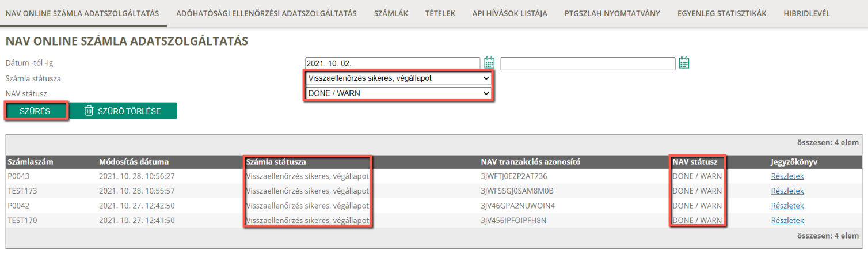The width and height of the screenshot is (868, 257).
Task: Click transaction ID 3JV456IPFOIPFH8N
Action: coord(513,220)
